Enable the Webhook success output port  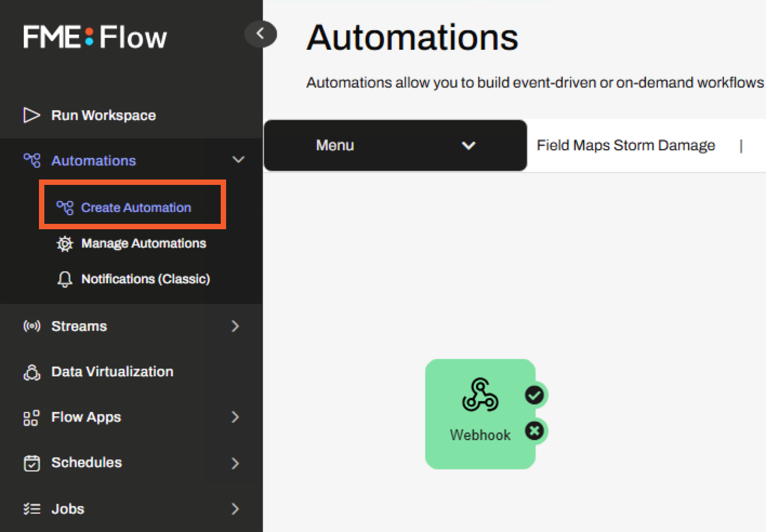pyautogui.click(x=534, y=395)
